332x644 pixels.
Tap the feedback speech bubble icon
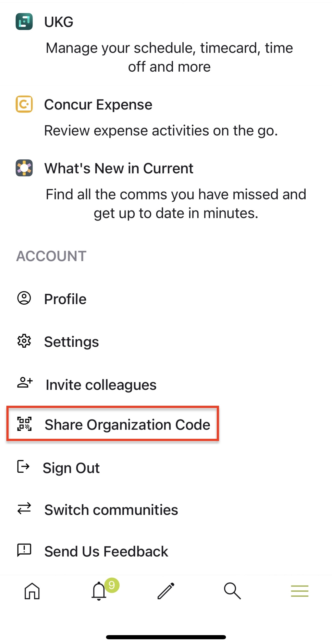pos(24,550)
